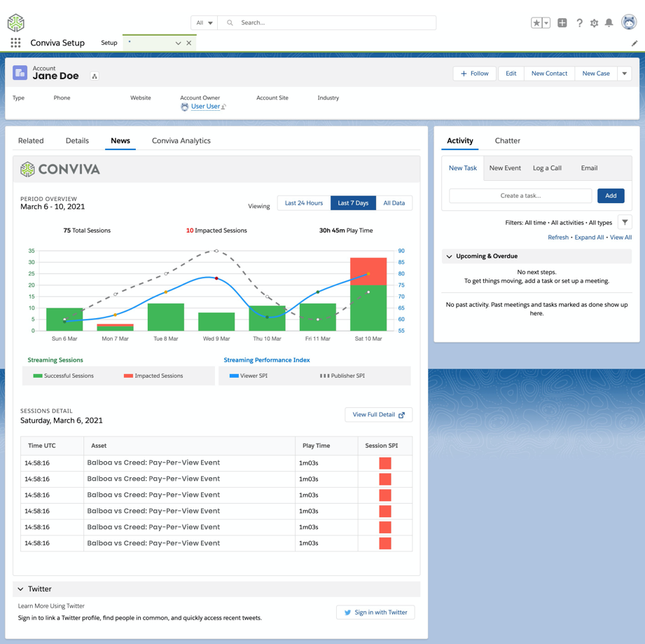Click View Full Detail button

(x=378, y=415)
